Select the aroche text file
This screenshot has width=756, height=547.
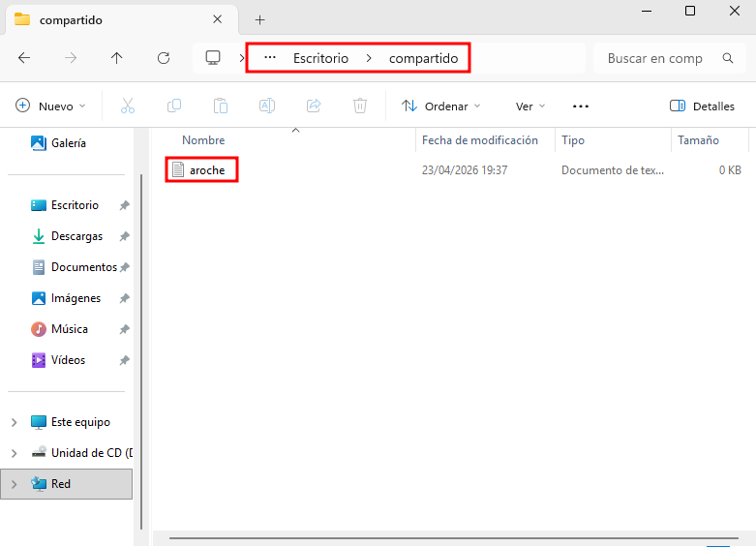click(207, 170)
